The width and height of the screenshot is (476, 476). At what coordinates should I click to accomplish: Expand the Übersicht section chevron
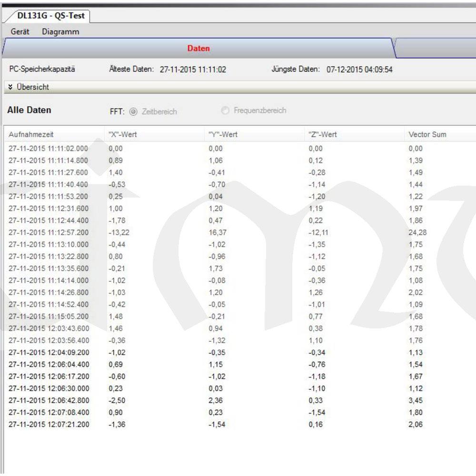pyautogui.click(x=10, y=87)
